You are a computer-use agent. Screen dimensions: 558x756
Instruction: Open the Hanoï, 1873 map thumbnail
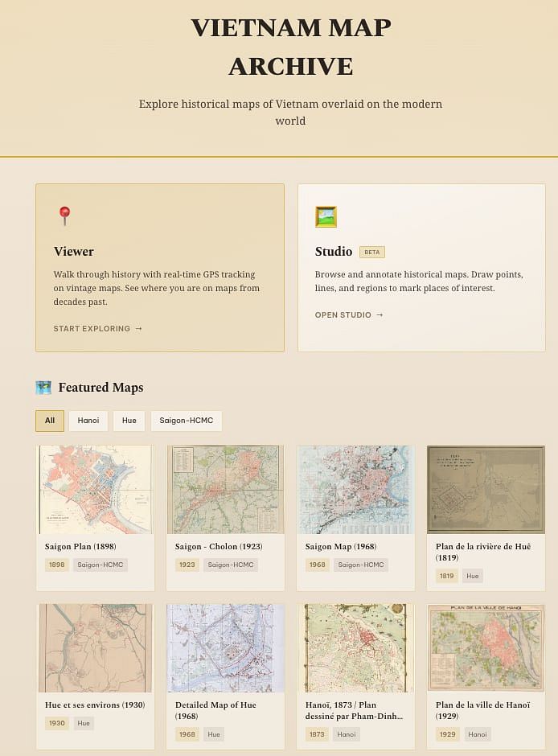tap(355, 647)
